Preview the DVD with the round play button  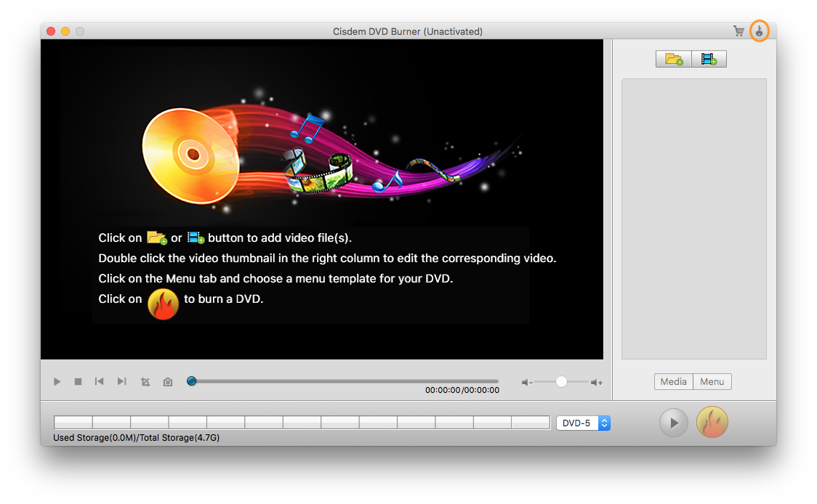(674, 422)
